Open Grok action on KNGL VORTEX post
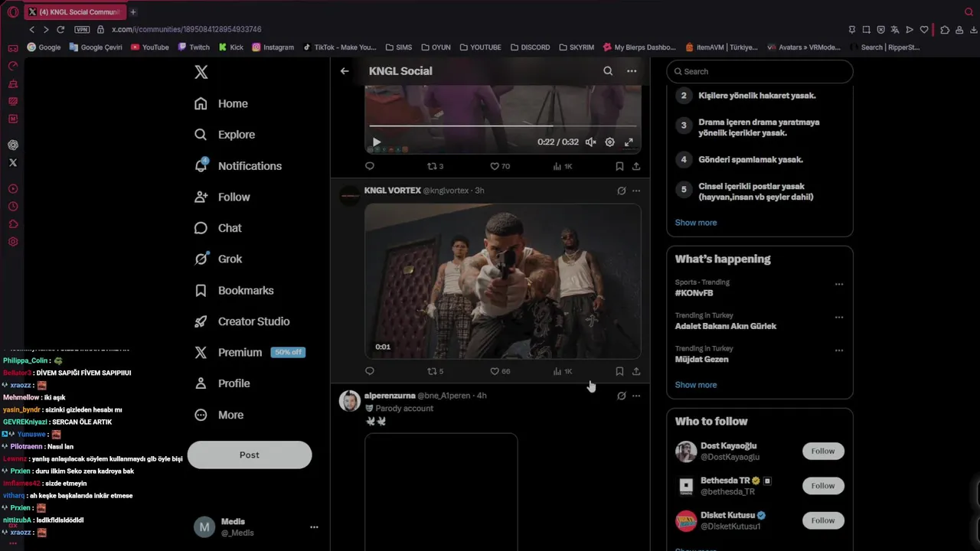Image resolution: width=980 pixels, height=551 pixels. (x=621, y=191)
